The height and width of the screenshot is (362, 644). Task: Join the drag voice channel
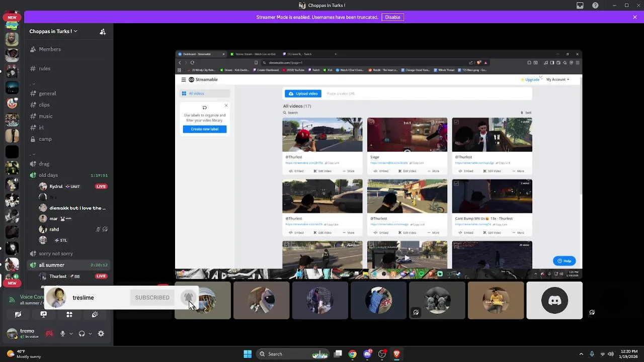[69, 164]
